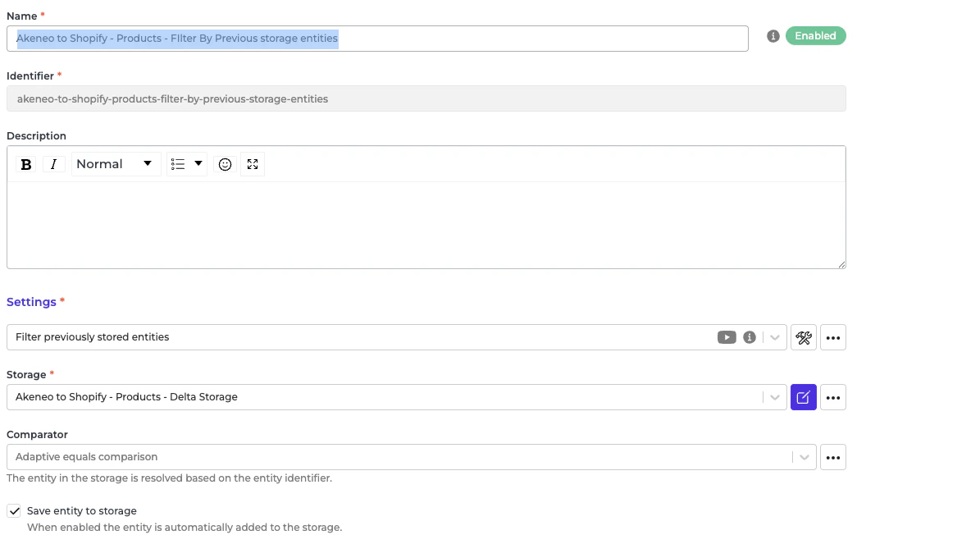Click inside the Description text area

pos(426,225)
